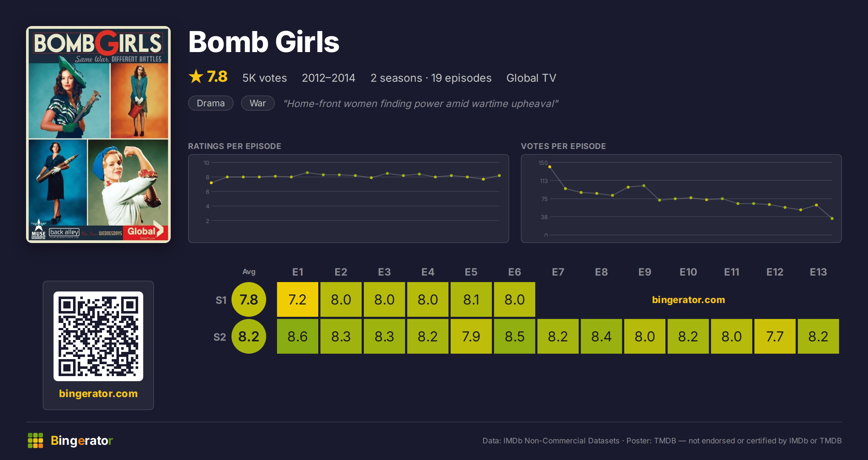868x460 pixels.
Task: Click the S2 average 8.2 circle
Action: (249, 336)
